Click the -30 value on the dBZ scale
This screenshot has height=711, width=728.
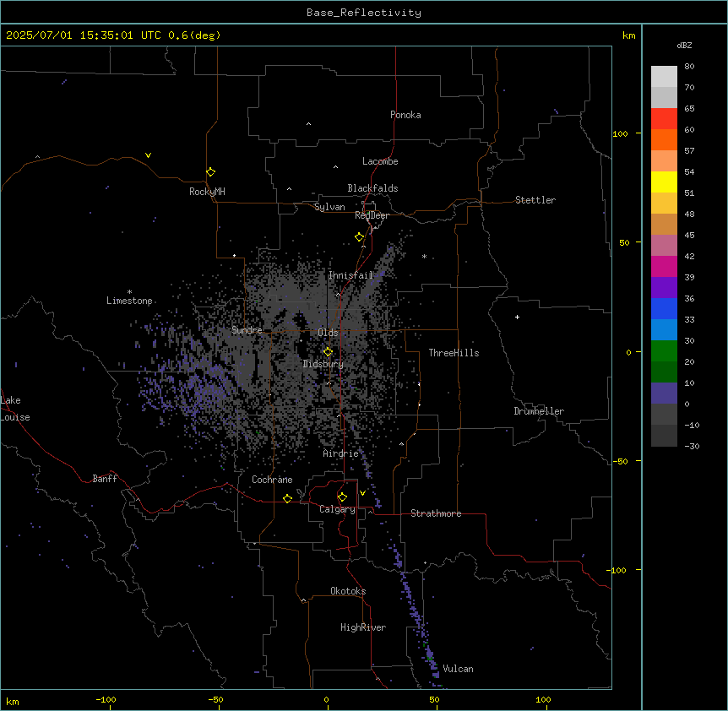click(x=692, y=447)
